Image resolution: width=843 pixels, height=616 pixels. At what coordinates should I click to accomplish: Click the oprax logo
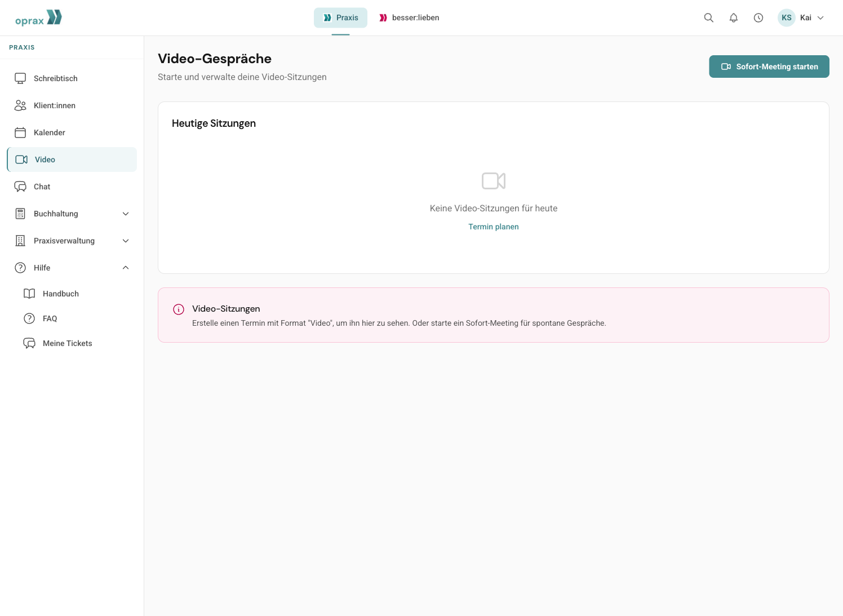(x=38, y=18)
